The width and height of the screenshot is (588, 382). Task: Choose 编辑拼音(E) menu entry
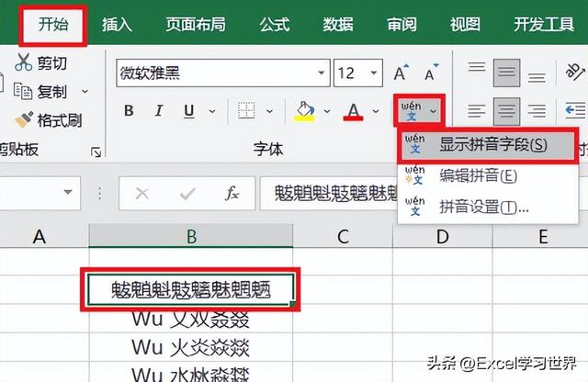[x=488, y=175]
